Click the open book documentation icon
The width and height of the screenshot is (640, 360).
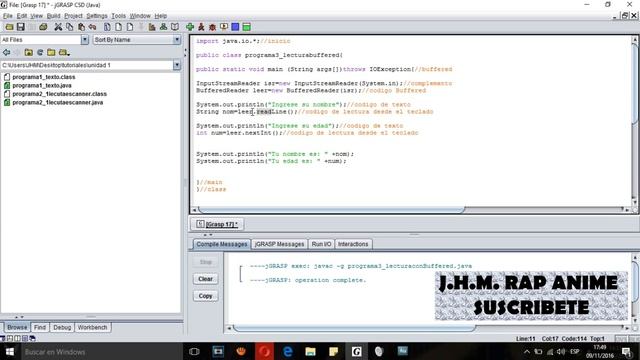[175, 27]
